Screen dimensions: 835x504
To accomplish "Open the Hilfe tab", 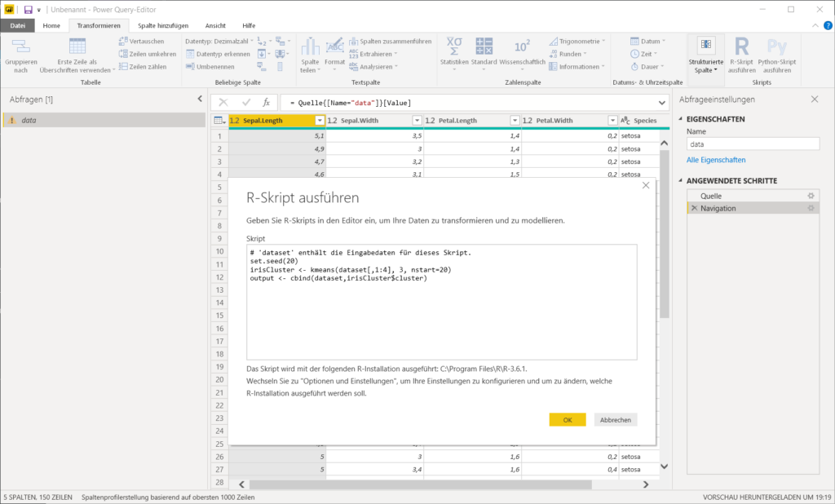I will 249,25.
